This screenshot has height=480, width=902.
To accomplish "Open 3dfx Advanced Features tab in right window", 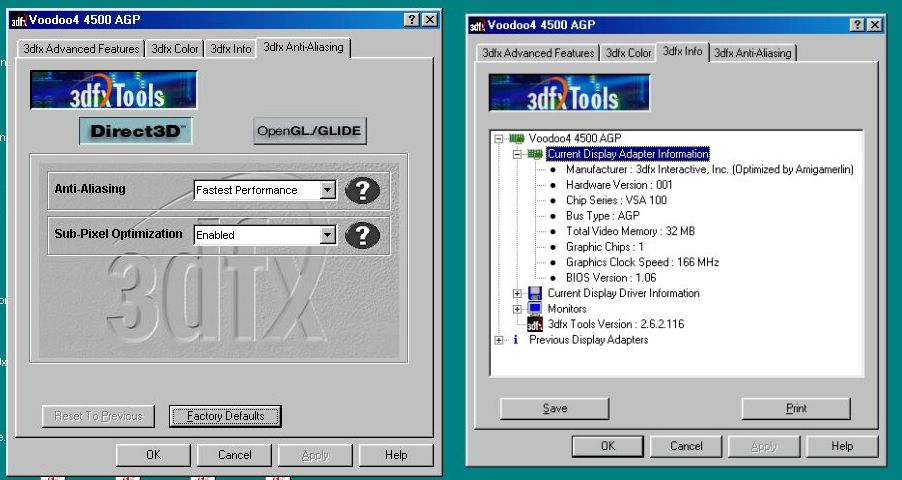I will (538, 53).
